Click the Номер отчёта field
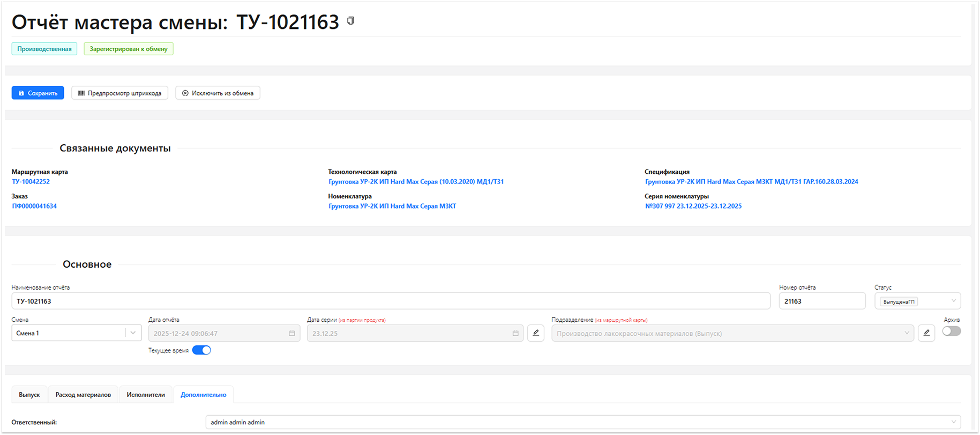Screen dimensions: 980x435 click(821, 301)
